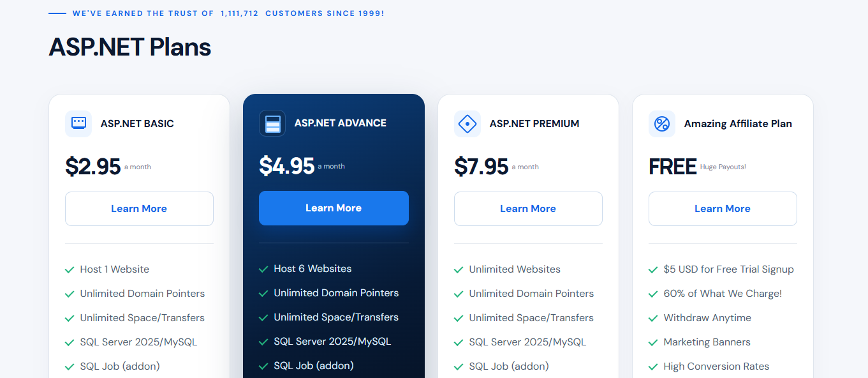Click PREMIUM plan 'SQL Server 2025/MySQL' text
The height and width of the screenshot is (378, 868).
pyautogui.click(x=527, y=342)
